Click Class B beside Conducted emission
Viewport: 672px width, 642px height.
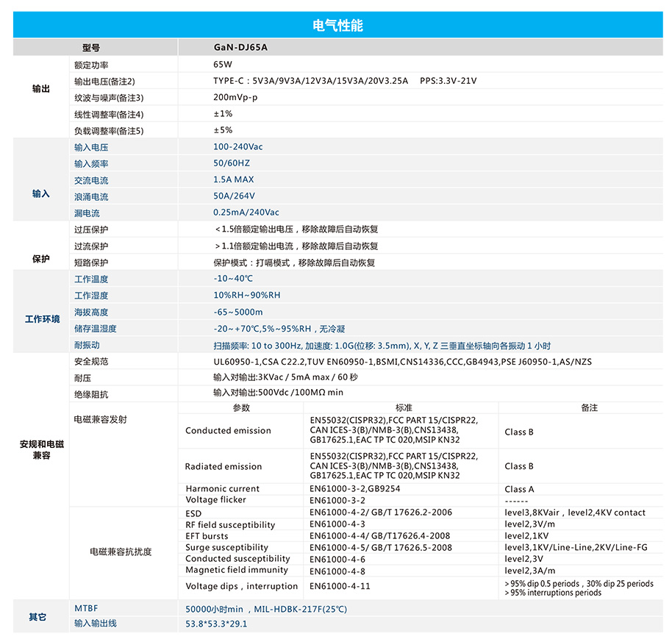click(x=519, y=432)
